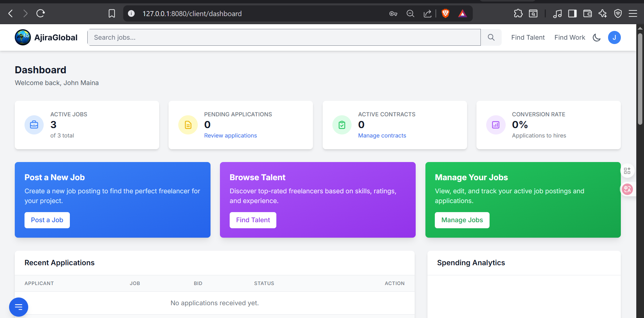Click the Post a Job button
The image size is (644, 318).
click(x=47, y=220)
